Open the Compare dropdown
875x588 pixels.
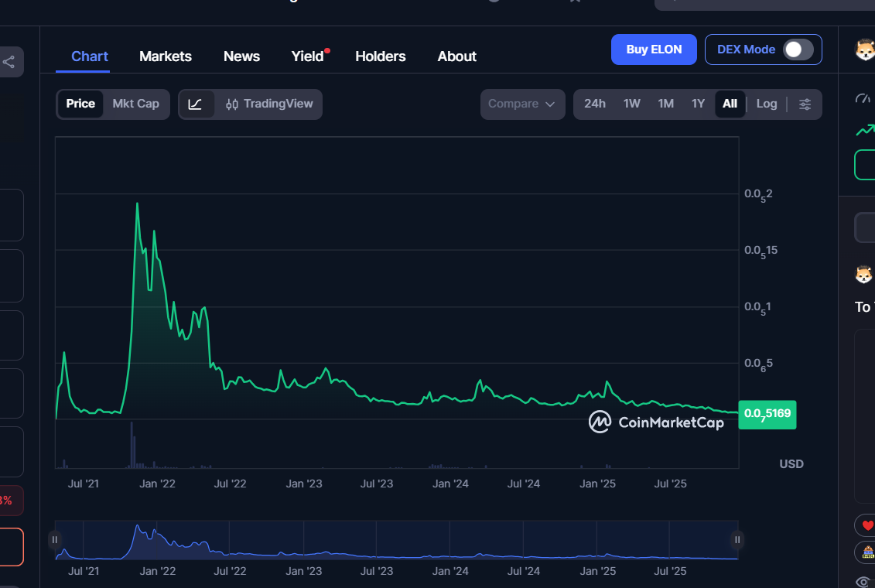click(x=522, y=103)
